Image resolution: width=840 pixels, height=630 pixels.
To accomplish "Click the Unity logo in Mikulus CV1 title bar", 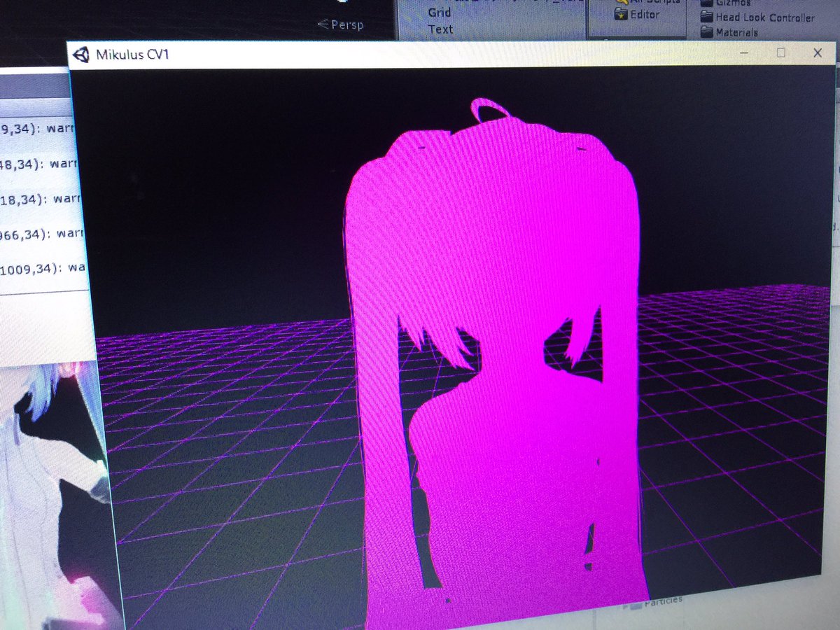I will coord(83,55).
